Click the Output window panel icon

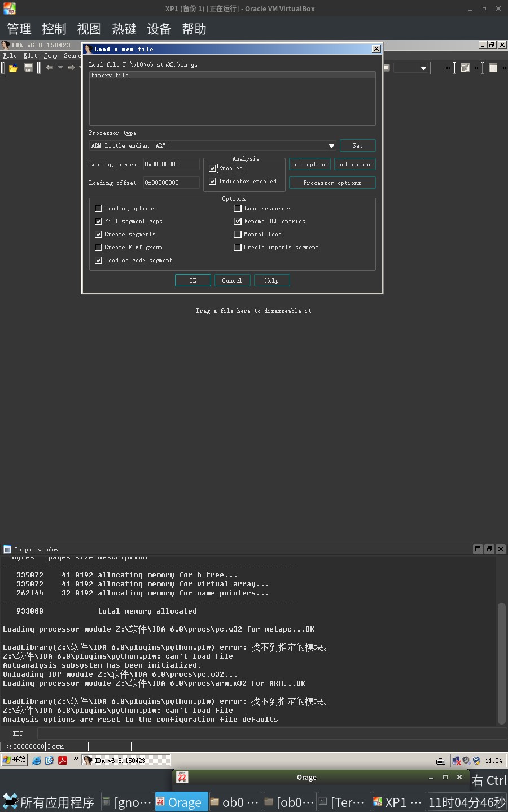click(x=7, y=549)
